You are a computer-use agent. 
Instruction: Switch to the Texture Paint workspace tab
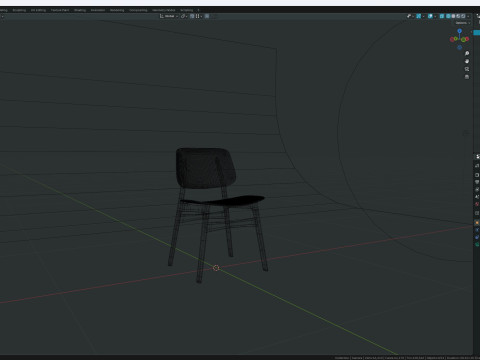(x=60, y=10)
